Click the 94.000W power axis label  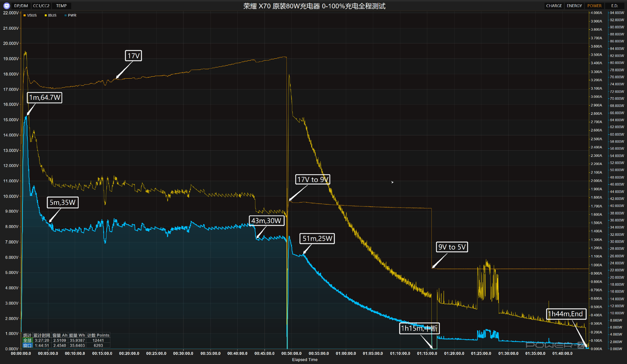click(x=617, y=13)
